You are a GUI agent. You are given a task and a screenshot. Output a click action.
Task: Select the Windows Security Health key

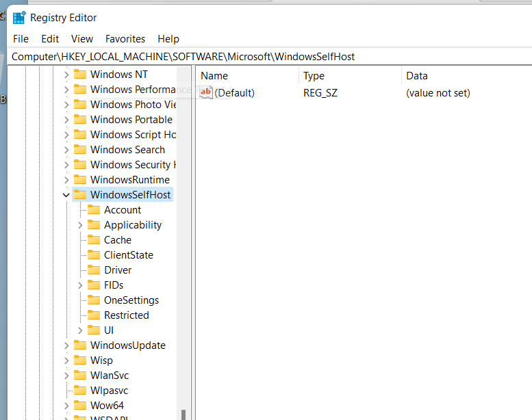[133, 165]
